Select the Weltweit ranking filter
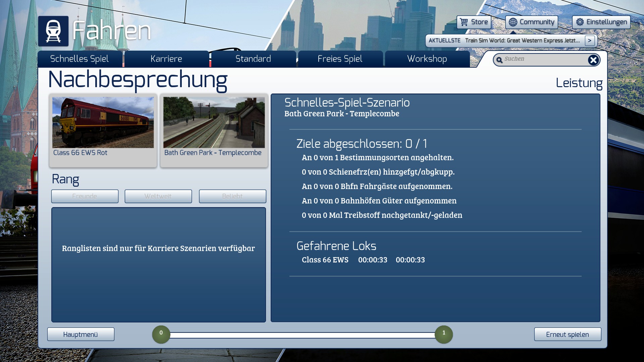644x362 pixels. (x=158, y=196)
